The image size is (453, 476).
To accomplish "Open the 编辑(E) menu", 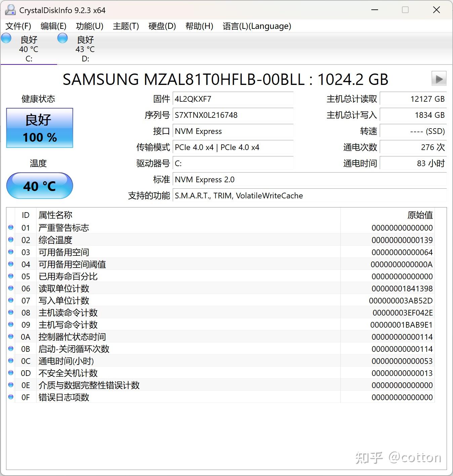I will [x=53, y=26].
